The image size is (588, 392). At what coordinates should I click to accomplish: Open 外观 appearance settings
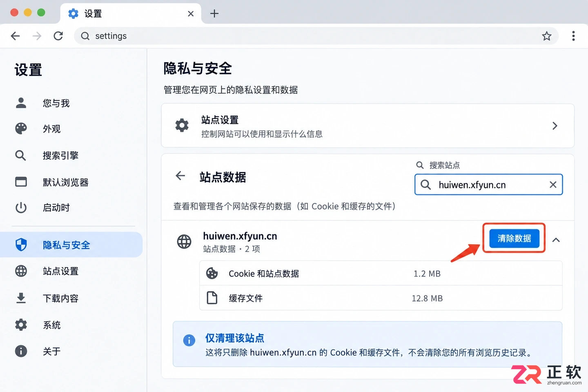point(52,129)
